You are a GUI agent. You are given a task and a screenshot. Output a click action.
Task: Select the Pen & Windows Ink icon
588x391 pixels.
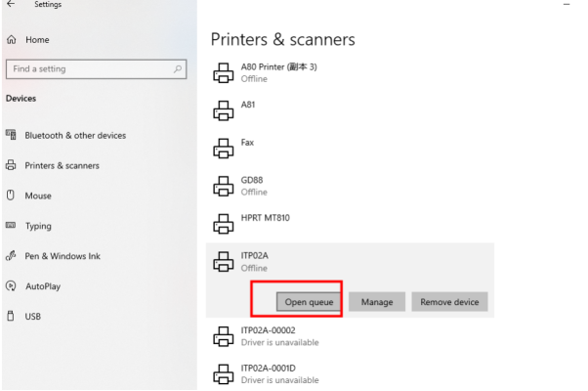(x=11, y=255)
